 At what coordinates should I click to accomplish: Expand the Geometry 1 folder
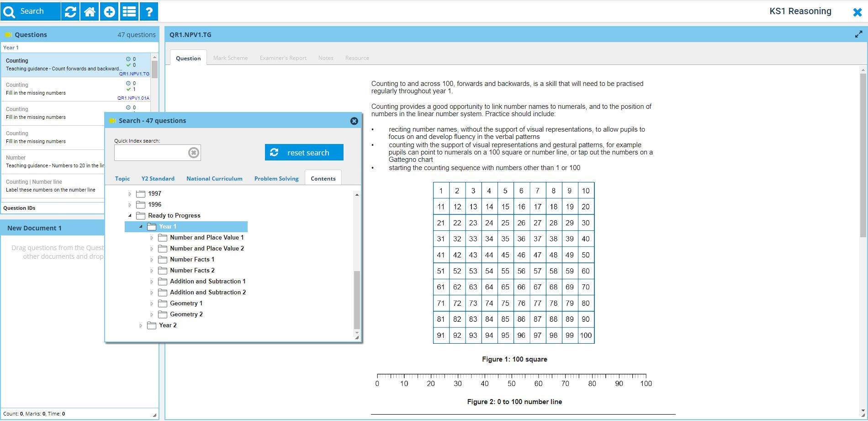coord(152,304)
